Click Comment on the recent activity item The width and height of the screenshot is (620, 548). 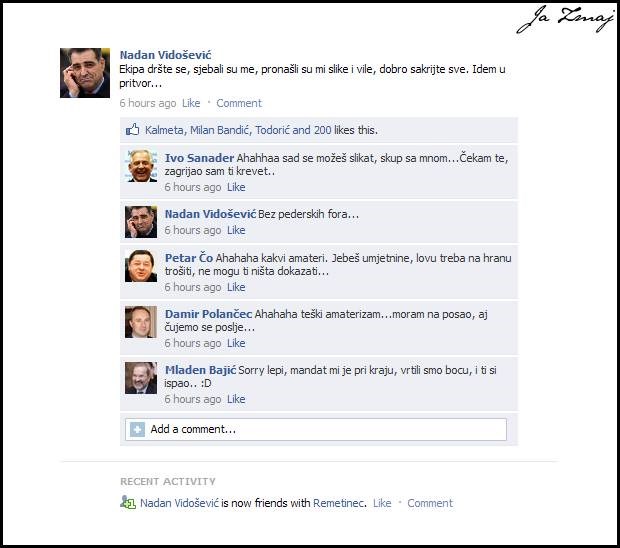point(430,503)
